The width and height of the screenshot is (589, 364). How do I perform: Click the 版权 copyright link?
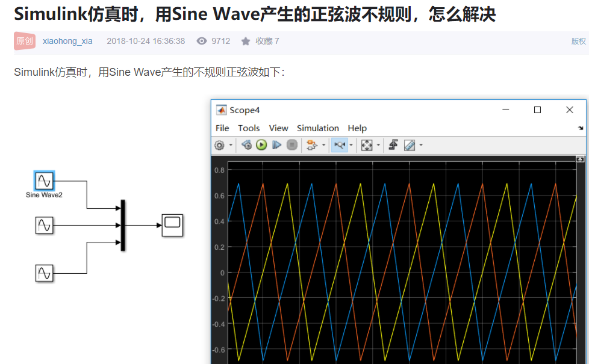click(x=579, y=41)
